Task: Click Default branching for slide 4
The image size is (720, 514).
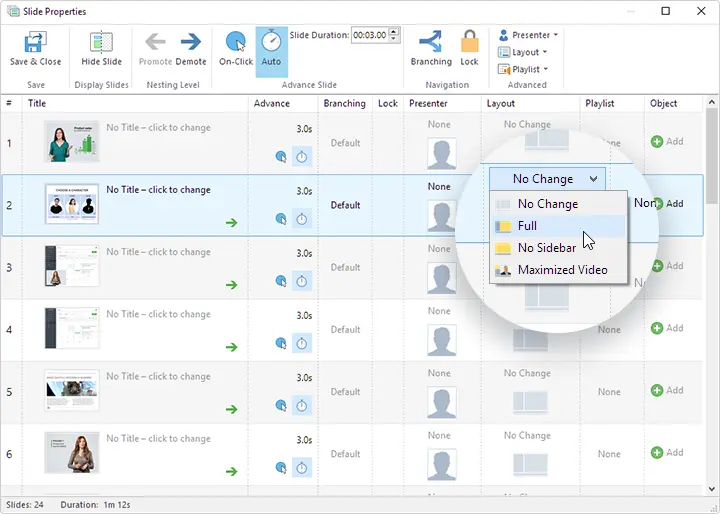Action: (x=345, y=329)
